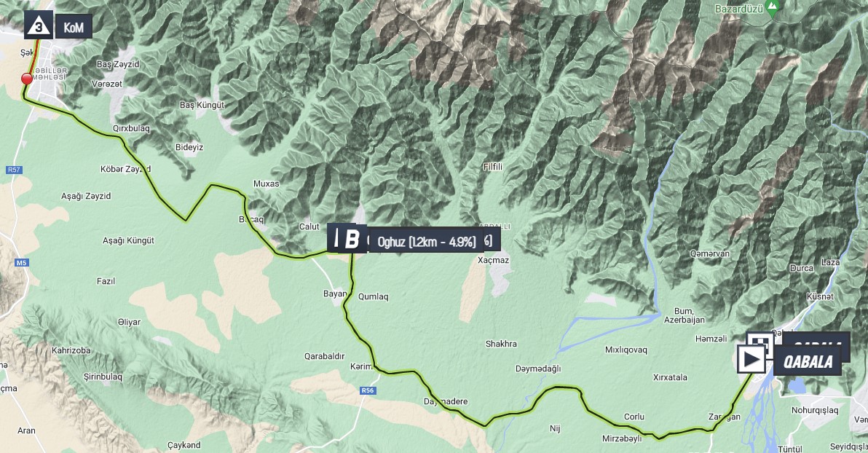Select the Dəymədağlı village label
This screenshot has width=868, height=453.
(538, 369)
